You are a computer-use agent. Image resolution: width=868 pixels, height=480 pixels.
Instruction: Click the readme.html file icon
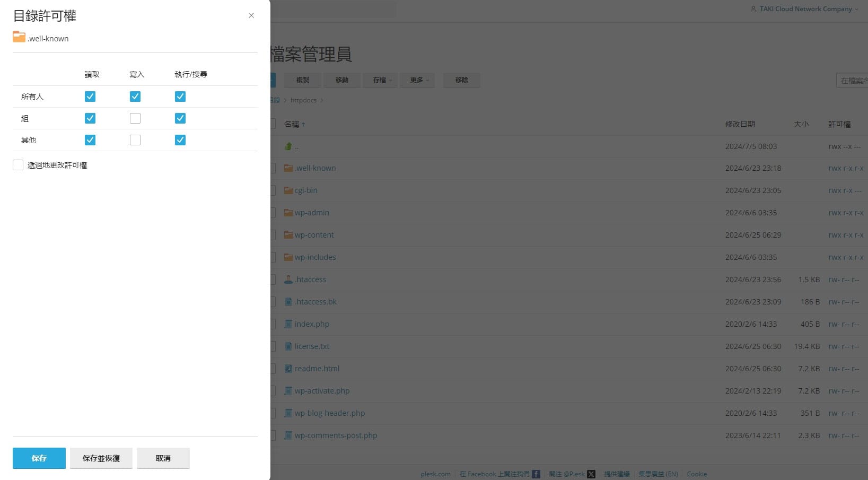[288, 368]
